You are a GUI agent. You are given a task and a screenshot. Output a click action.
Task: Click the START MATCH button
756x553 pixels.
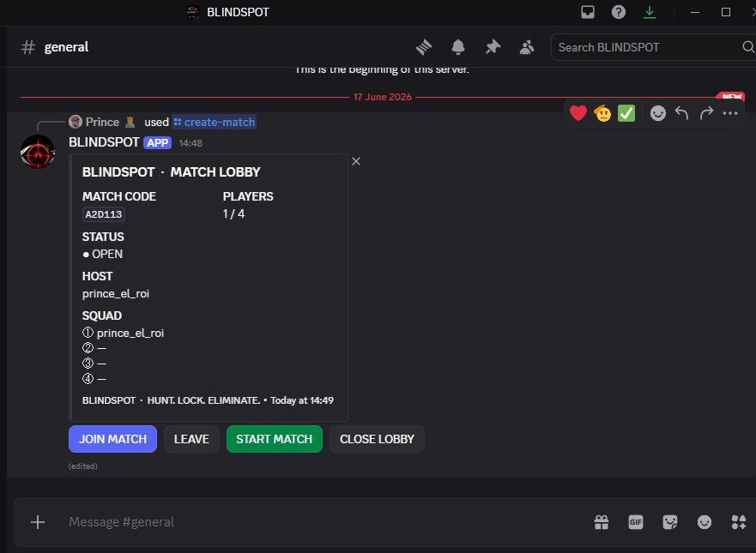coord(275,439)
